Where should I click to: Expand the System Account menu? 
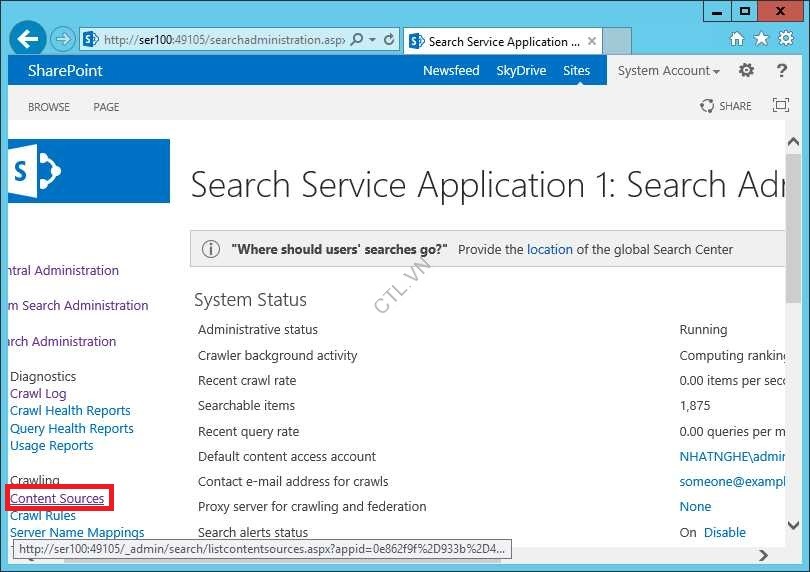click(668, 71)
